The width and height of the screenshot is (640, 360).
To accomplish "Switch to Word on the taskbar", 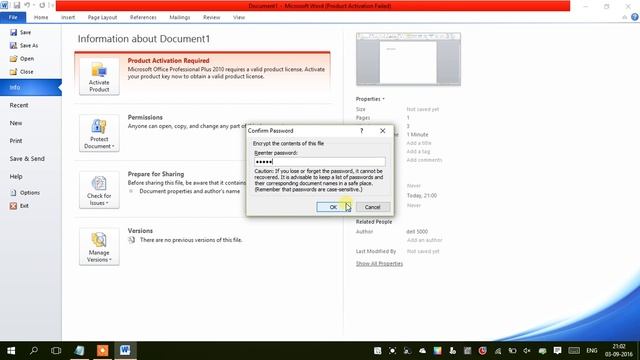I will 125,351.
